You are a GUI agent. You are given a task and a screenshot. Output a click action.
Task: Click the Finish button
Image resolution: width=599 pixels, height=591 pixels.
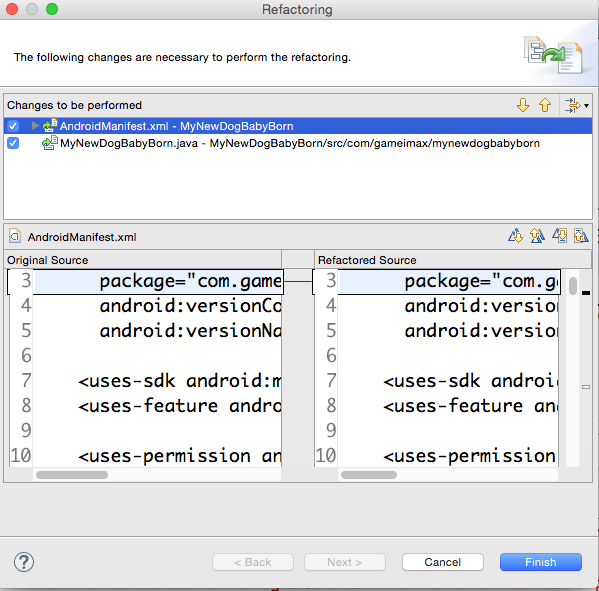click(x=541, y=562)
